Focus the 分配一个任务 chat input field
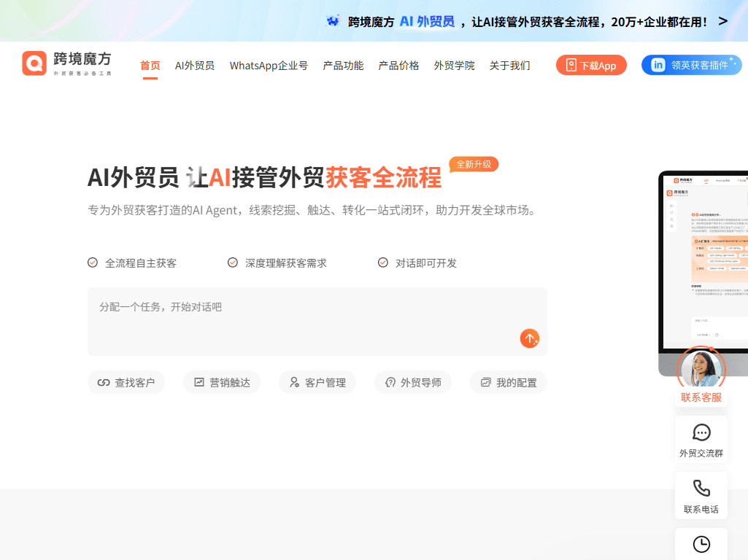Screen dimensions: 748x560 click(317, 322)
